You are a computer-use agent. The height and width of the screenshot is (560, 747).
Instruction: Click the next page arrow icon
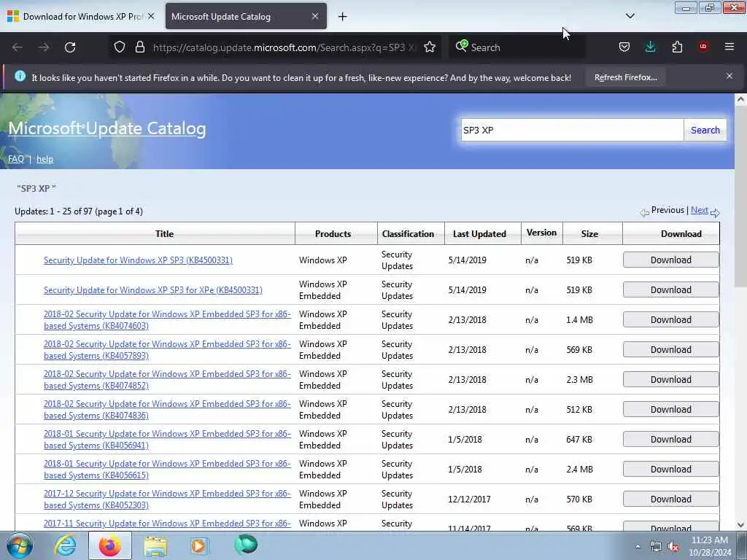[715, 213]
